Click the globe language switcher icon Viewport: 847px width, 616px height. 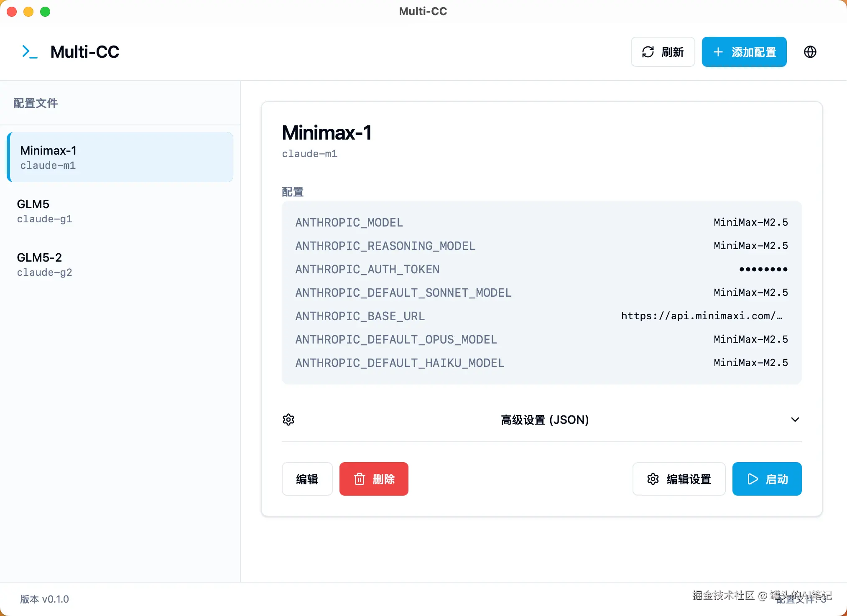pos(810,52)
